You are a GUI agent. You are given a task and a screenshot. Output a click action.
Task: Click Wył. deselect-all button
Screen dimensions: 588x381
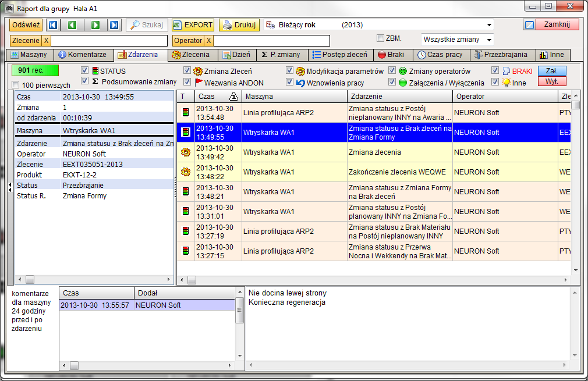coord(552,81)
